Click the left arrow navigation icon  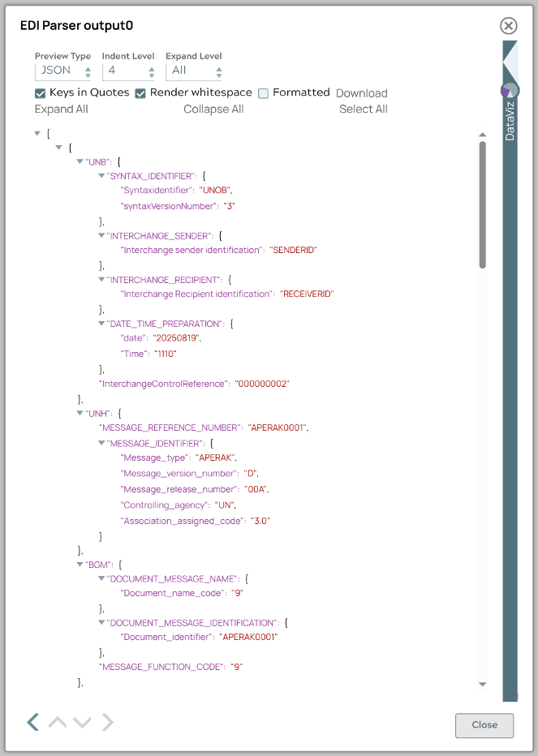pyautogui.click(x=32, y=722)
